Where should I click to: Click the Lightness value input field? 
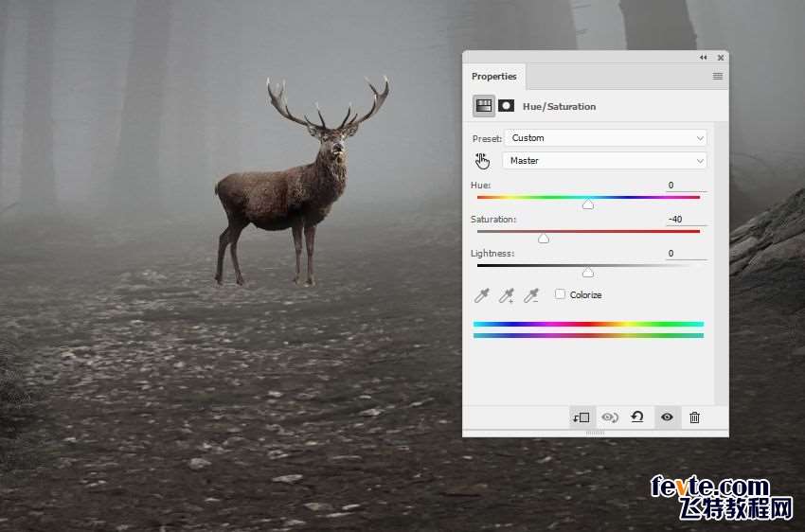[685, 254]
